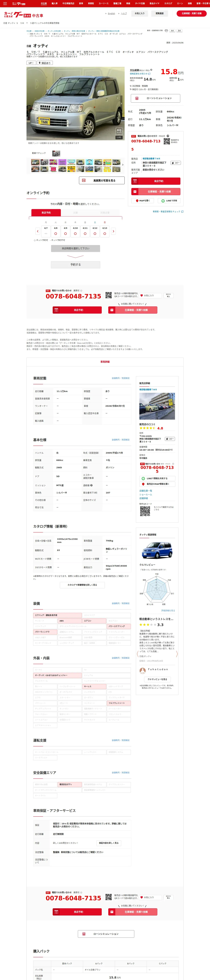Select 4/12 reservation date
Image resolution: width=210 pixels, height=980 pixels.
(95, 231)
